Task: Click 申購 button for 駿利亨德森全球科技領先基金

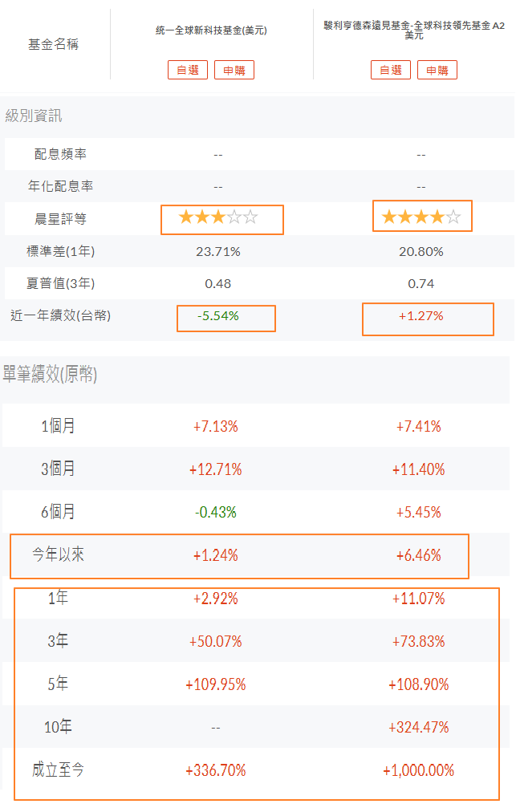Action: point(437,70)
